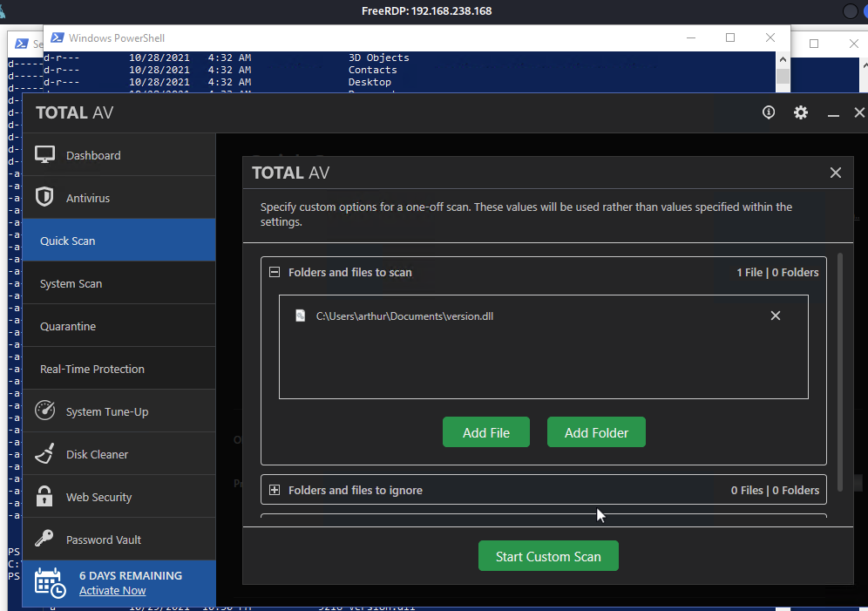Click the Dashboard monitor icon
This screenshot has height=611, width=868.
[x=45, y=155]
